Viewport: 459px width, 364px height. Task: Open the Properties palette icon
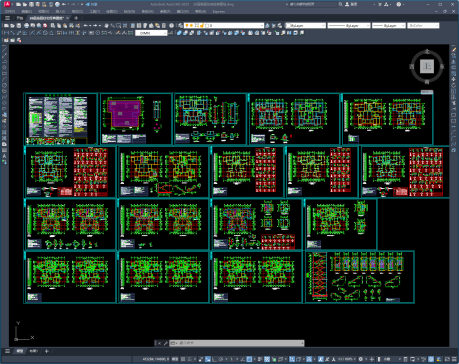[x=133, y=25]
